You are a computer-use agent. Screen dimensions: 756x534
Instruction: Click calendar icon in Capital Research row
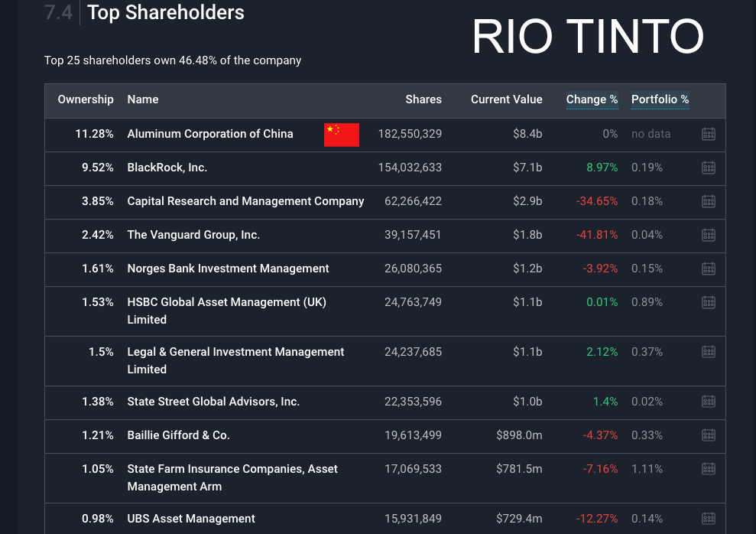[x=708, y=201]
